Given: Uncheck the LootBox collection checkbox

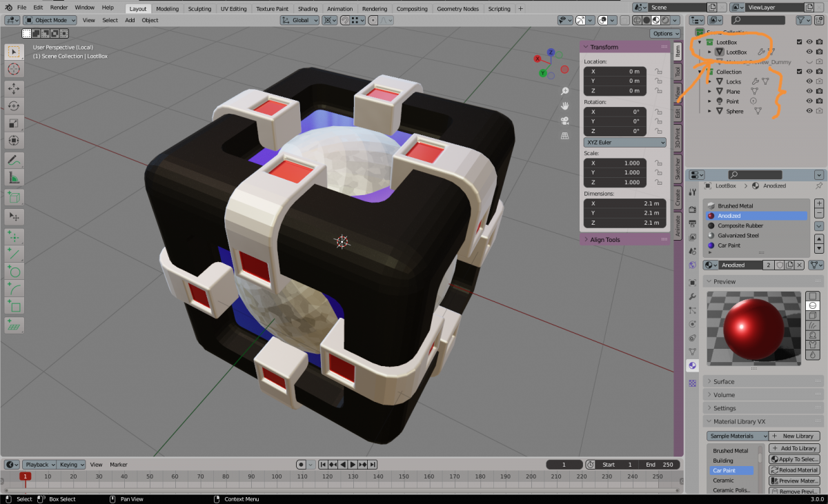Looking at the screenshot, I should click(x=799, y=42).
